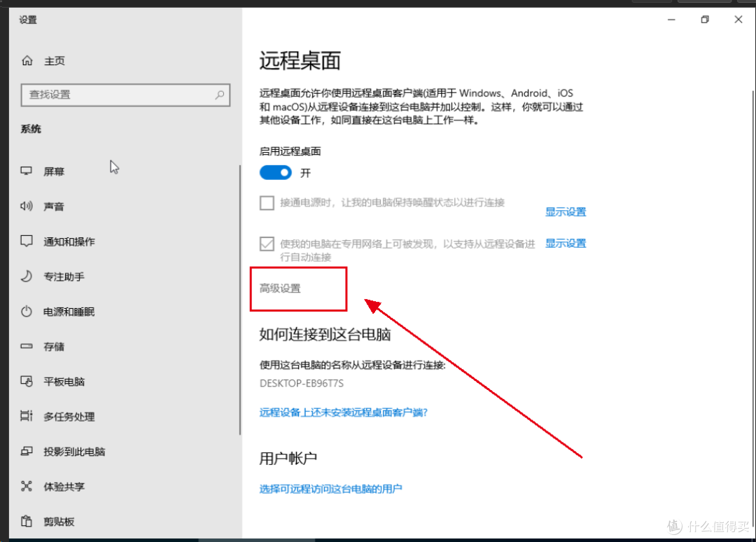The width and height of the screenshot is (756, 542).
Task: Click 远程设备上还未安装远程桌面客户端? link
Action: tap(343, 412)
